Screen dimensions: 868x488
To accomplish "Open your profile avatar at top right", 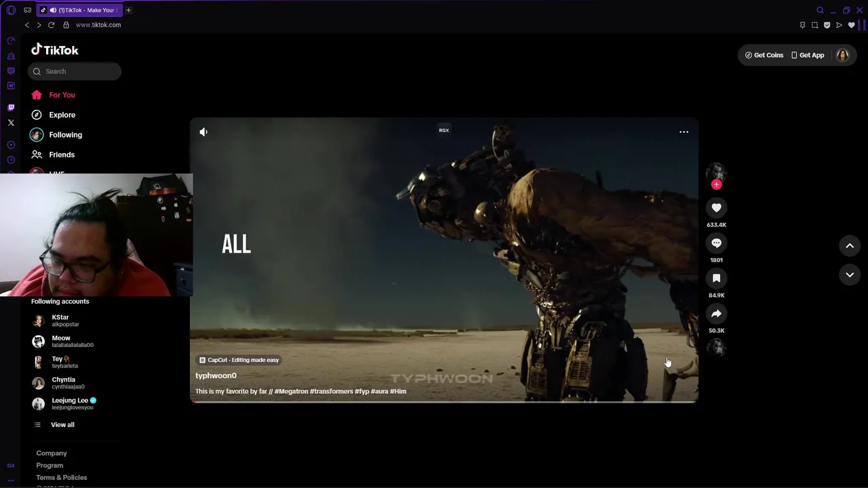I will [x=843, y=55].
